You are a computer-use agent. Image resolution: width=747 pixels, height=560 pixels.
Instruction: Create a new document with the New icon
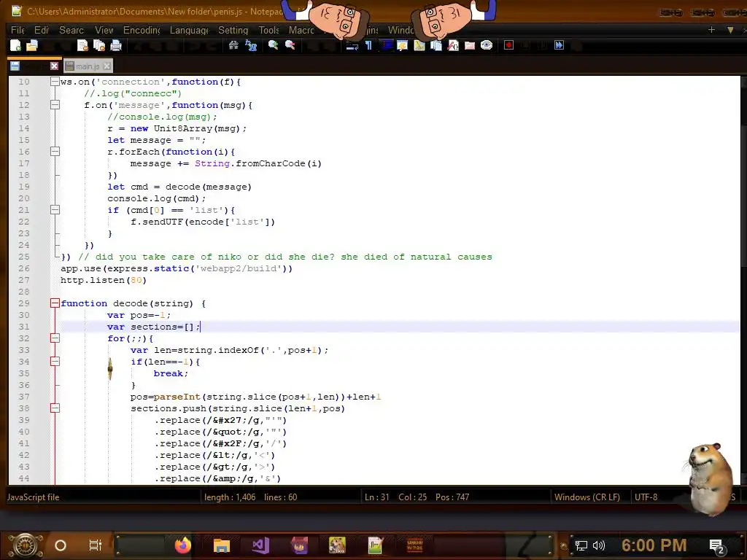(x=16, y=46)
